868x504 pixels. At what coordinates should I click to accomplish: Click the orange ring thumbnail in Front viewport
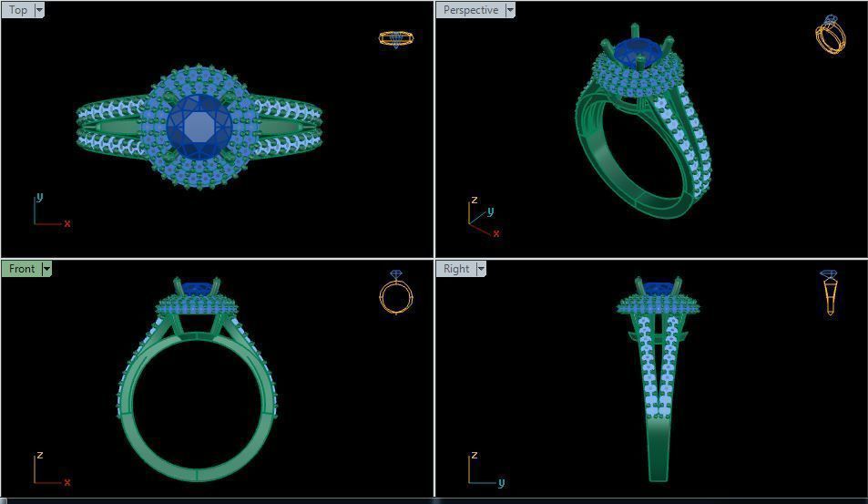pyautogui.click(x=396, y=293)
